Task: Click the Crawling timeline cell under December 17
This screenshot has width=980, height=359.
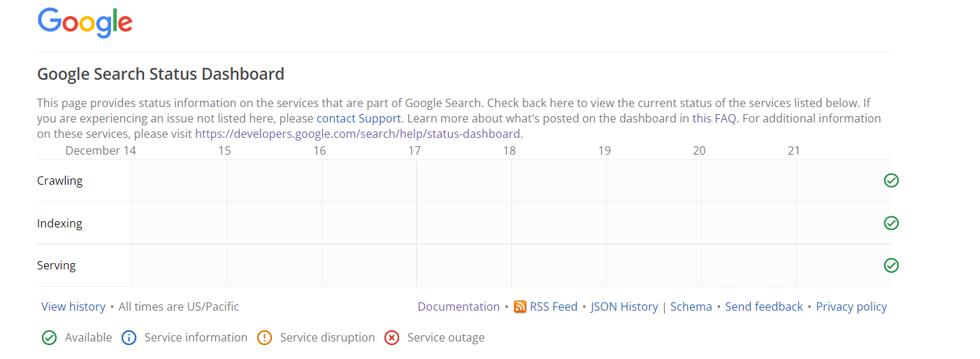Action: click(463, 181)
